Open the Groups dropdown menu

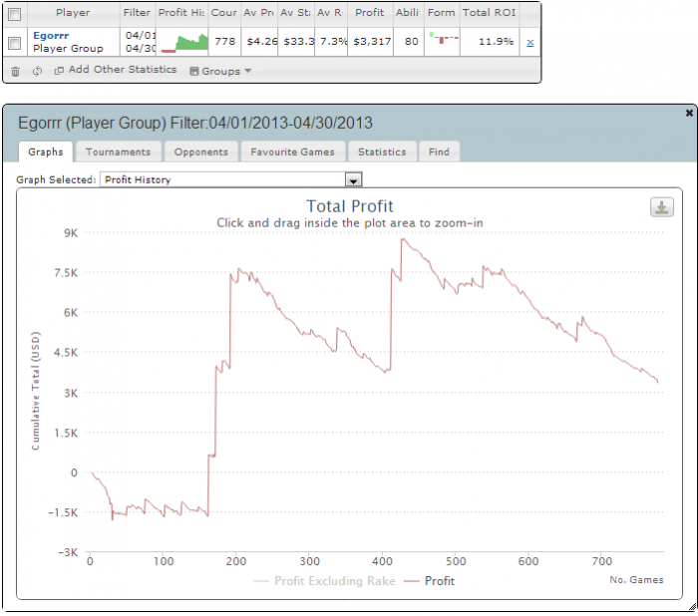pos(220,71)
